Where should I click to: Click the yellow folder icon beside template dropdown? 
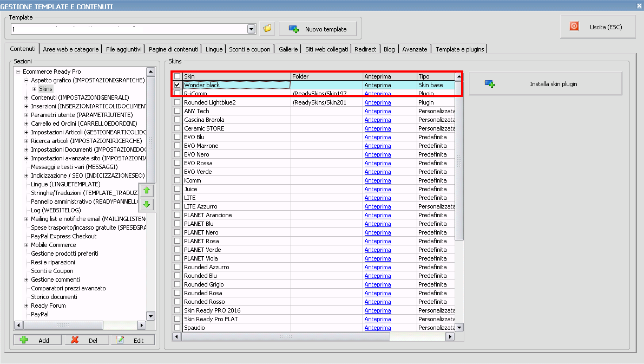[267, 29]
